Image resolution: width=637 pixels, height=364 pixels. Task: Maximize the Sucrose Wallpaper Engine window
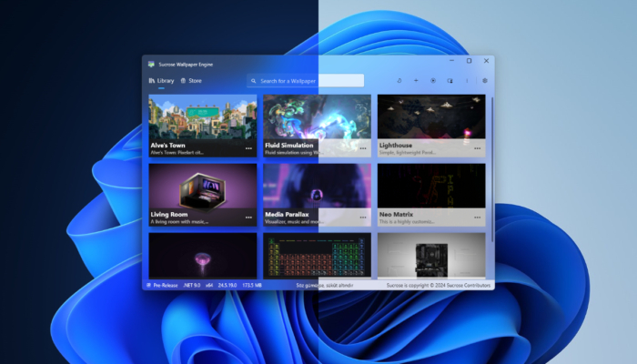pyautogui.click(x=469, y=61)
